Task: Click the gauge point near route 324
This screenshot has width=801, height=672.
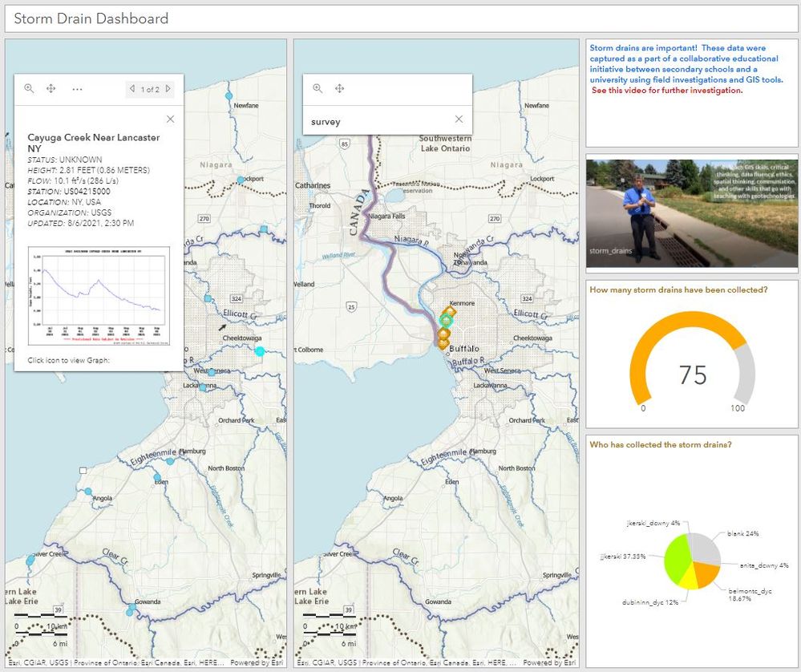Action: pyautogui.click(x=208, y=298)
